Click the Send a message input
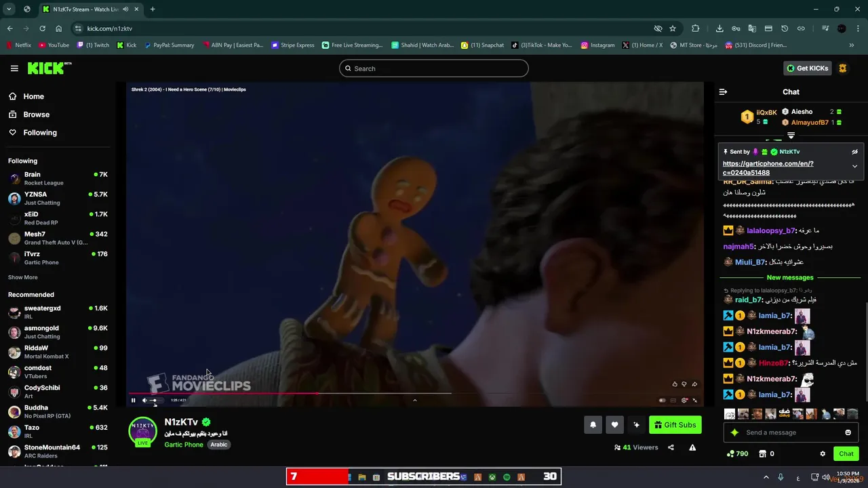 coord(791,432)
